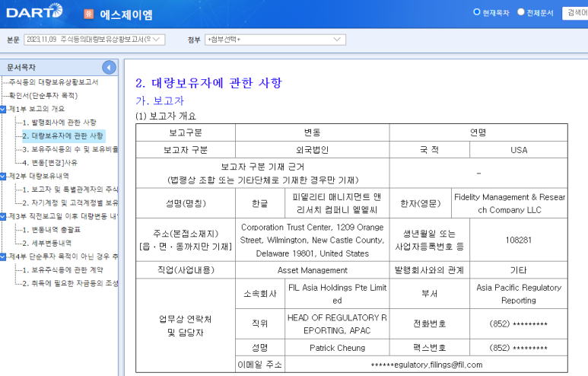Click the 검색어 search input field
The width and height of the screenshot is (588, 376).
pyautogui.click(x=575, y=13)
